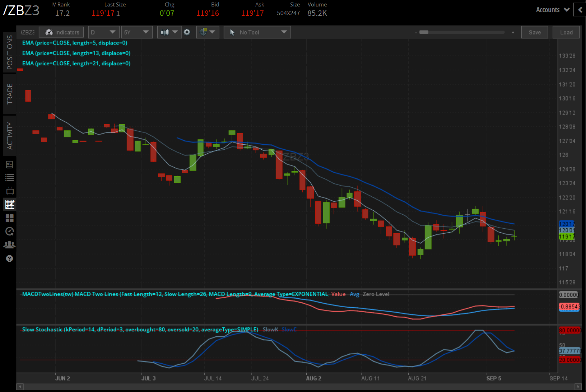Switch to the TRADE tab
Screen dimensions: 586x392
(10, 94)
